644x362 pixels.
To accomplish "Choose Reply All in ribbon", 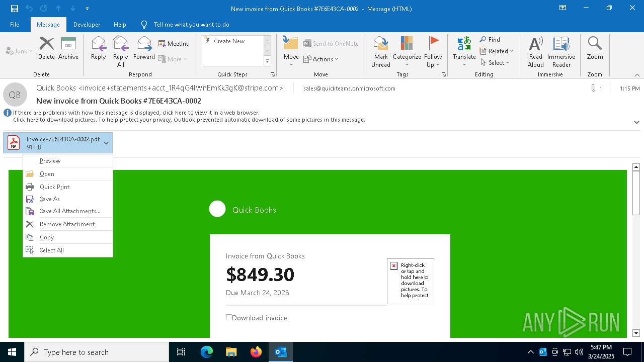I will pyautogui.click(x=121, y=51).
